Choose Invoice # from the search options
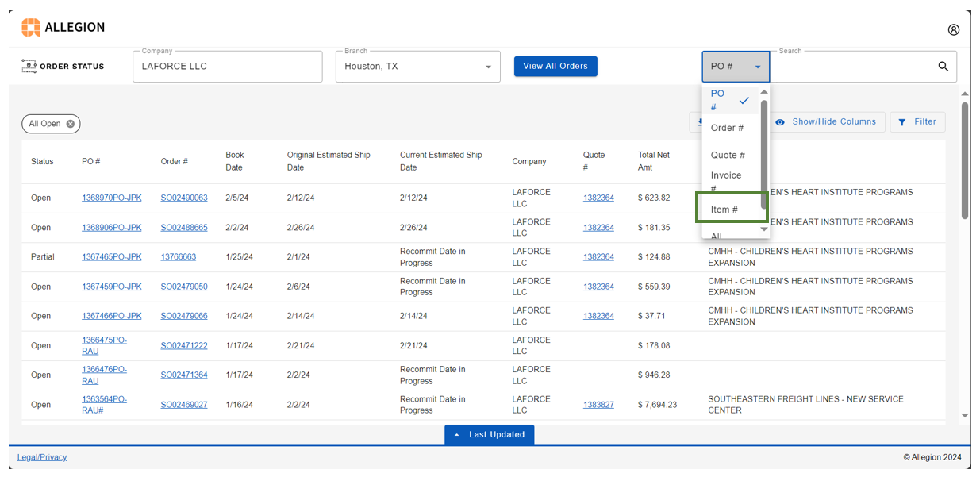This screenshot has width=980, height=477. click(730, 182)
